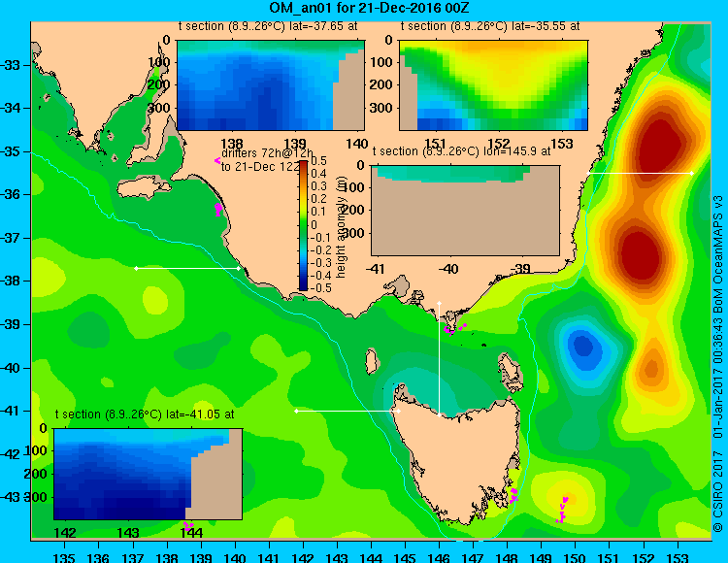Click the "t section (8.9..26°C) lat=-35.55 at" label

click(490, 26)
